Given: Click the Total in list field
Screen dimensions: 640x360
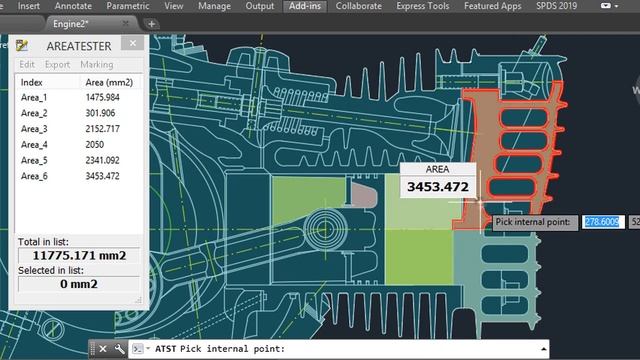Looking at the screenshot, I should coord(79,256).
